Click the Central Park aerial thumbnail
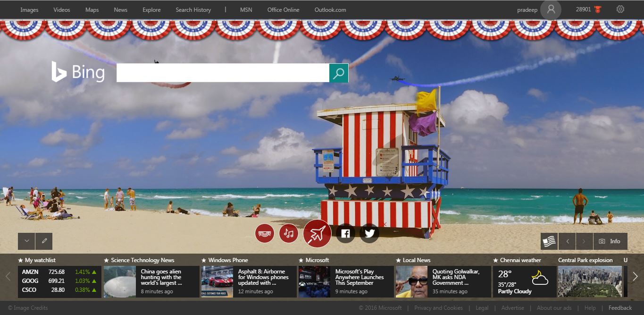Screen dimensions: 644x315 click(590, 282)
